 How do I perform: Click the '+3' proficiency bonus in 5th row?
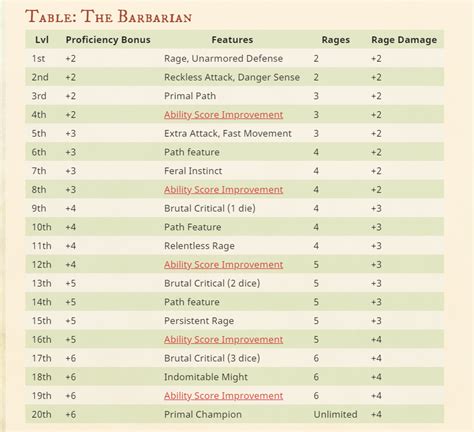point(71,133)
